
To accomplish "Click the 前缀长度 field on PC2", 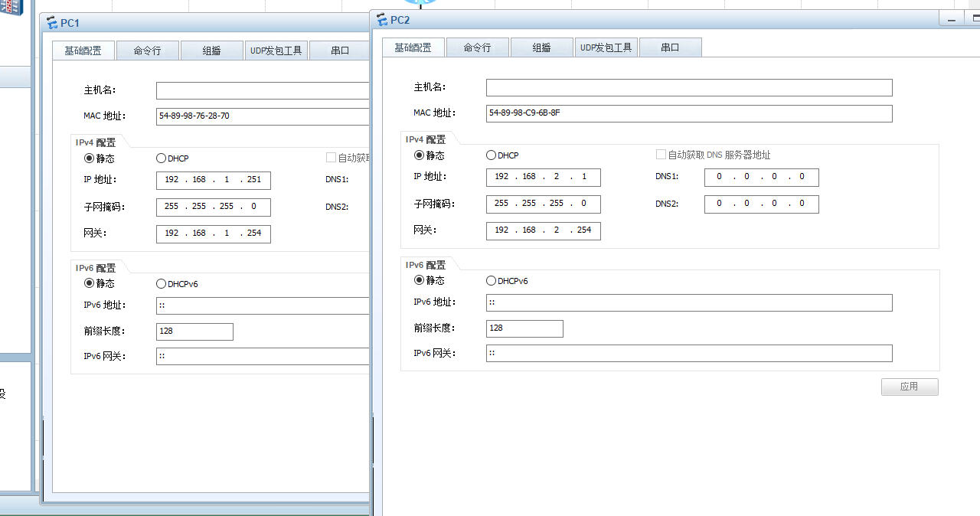I will 524,328.
